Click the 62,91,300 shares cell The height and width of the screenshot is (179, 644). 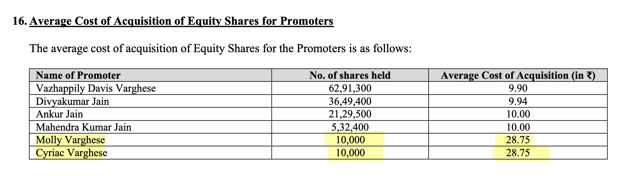(x=350, y=88)
